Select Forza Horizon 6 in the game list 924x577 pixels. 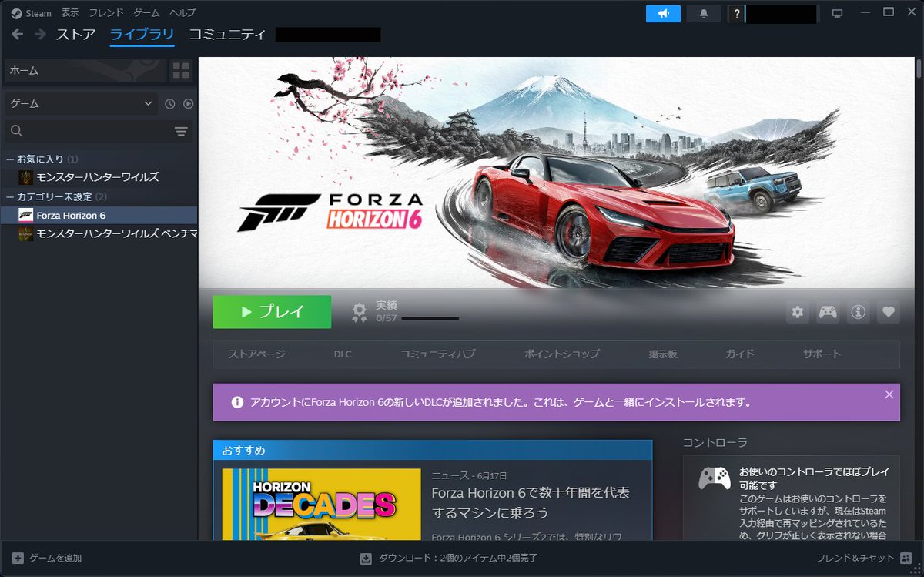[99, 215]
